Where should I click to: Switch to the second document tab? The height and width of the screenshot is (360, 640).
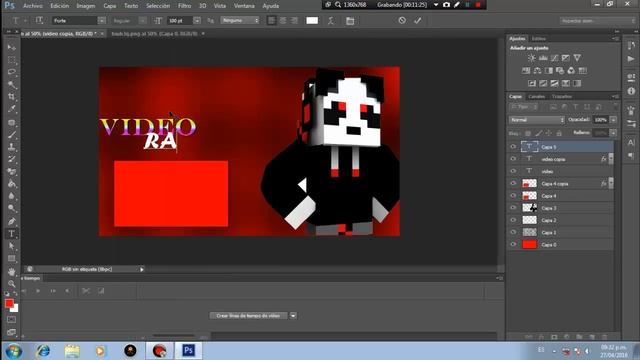(154, 33)
